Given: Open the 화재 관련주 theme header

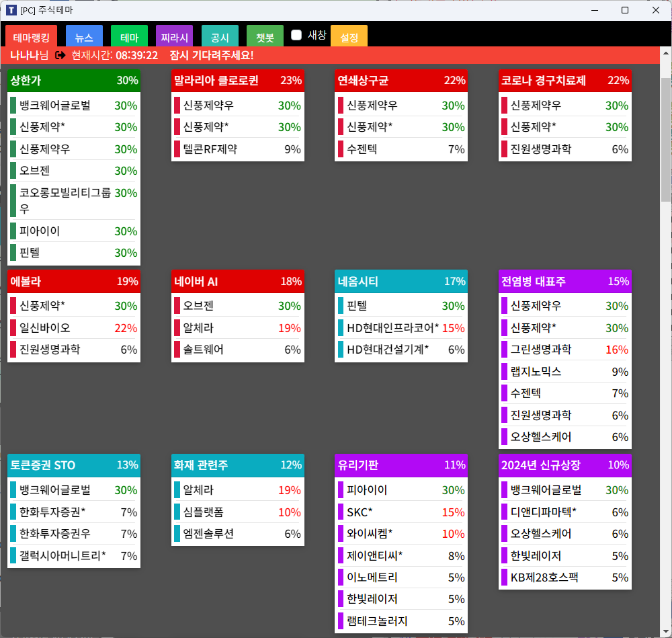Looking at the screenshot, I should point(238,465).
